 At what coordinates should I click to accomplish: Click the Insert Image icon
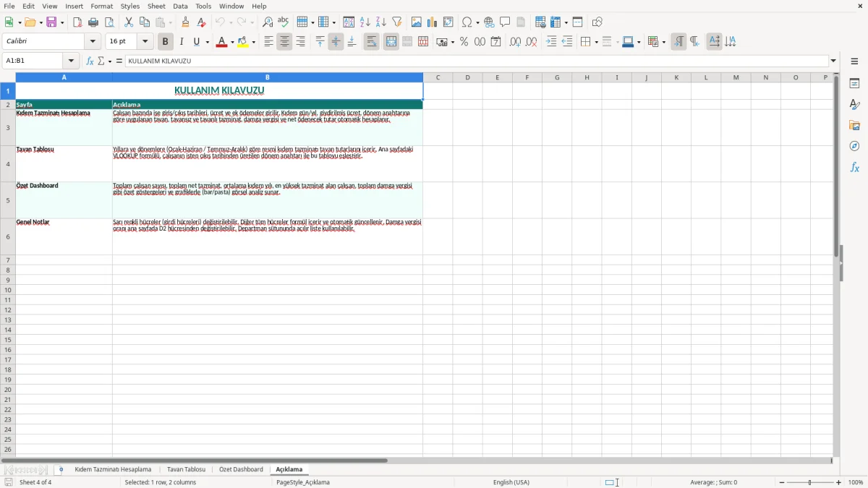pos(417,22)
